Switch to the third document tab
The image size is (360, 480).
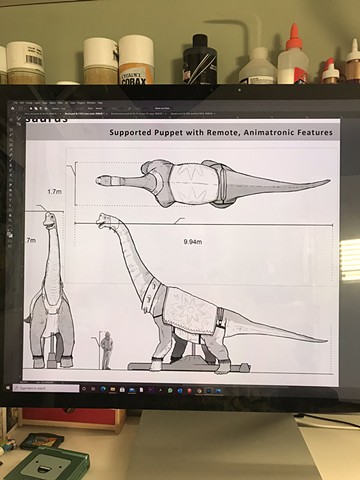[138, 114]
